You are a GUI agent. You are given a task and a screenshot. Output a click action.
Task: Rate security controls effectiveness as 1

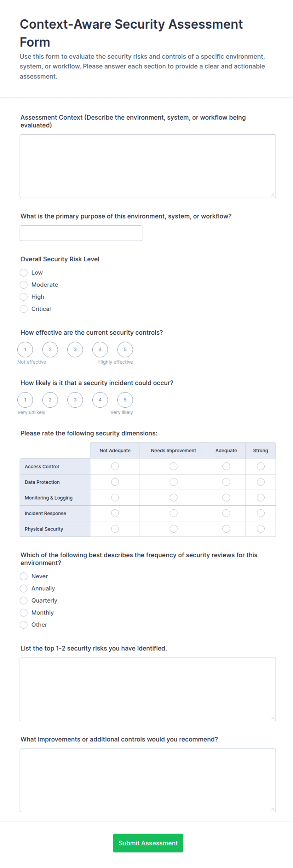pos(25,349)
